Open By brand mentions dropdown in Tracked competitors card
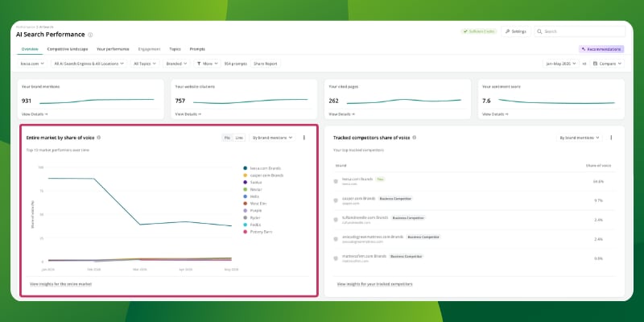Viewport: 644px width, 322px height. click(x=580, y=138)
